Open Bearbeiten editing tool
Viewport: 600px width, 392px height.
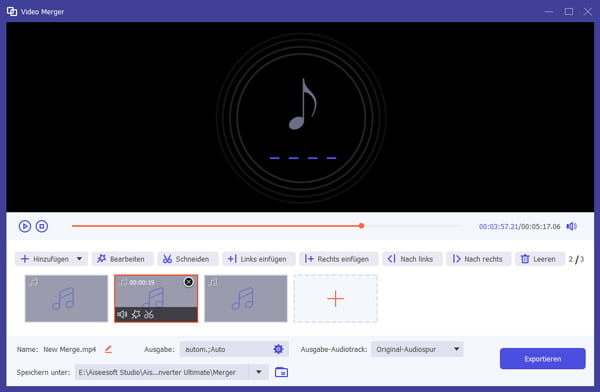point(122,259)
